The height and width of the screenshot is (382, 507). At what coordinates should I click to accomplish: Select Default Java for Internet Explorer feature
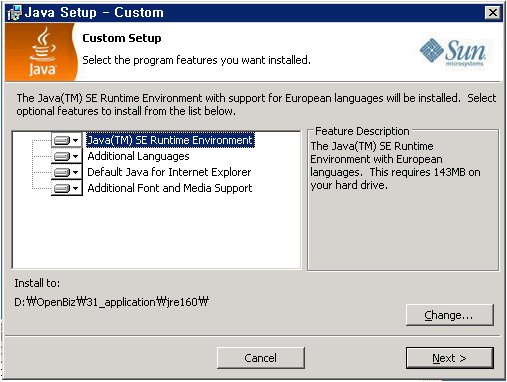[x=169, y=172]
